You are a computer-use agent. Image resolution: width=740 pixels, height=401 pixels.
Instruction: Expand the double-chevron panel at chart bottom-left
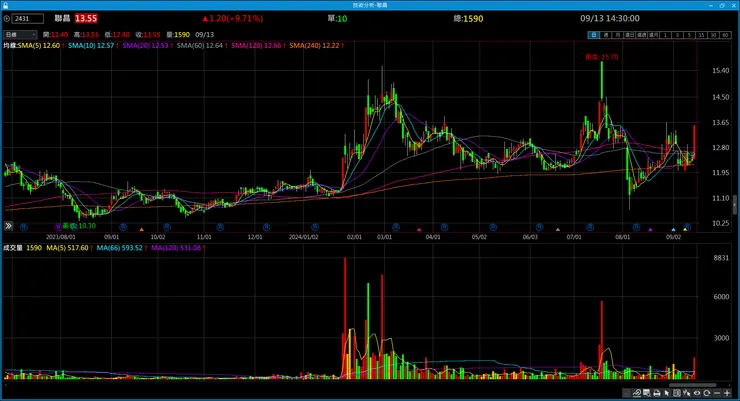8,226
